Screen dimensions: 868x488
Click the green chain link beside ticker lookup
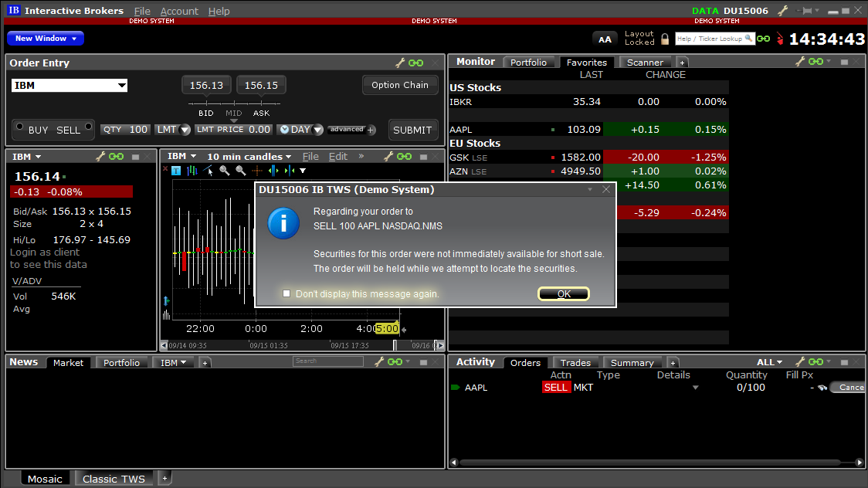tap(764, 39)
